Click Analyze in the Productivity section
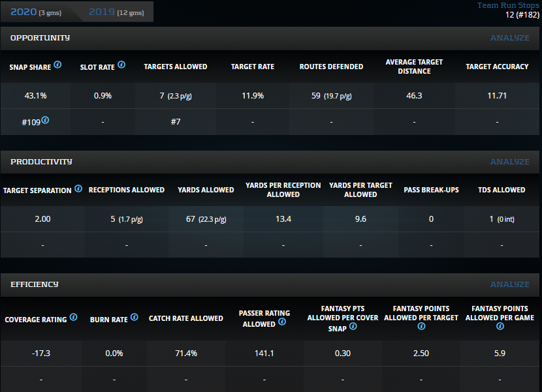542x392 pixels. tap(510, 162)
